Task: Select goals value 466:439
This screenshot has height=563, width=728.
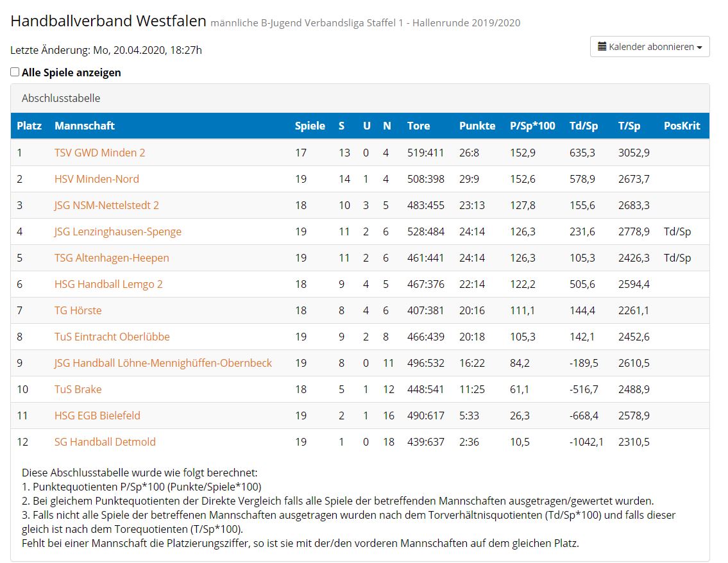Action: [x=426, y=337]
